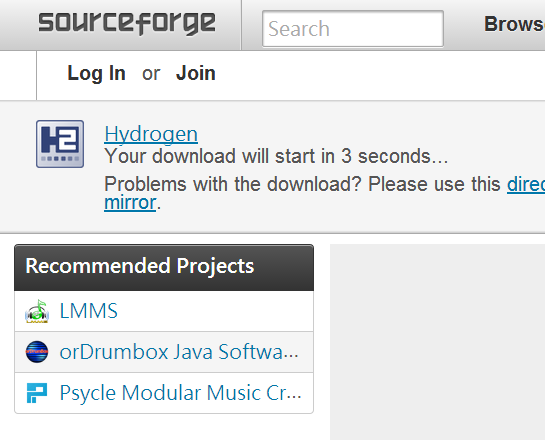Click the SourceForge logo
This screenshot has height=440, width=545.
pos(127,23)
